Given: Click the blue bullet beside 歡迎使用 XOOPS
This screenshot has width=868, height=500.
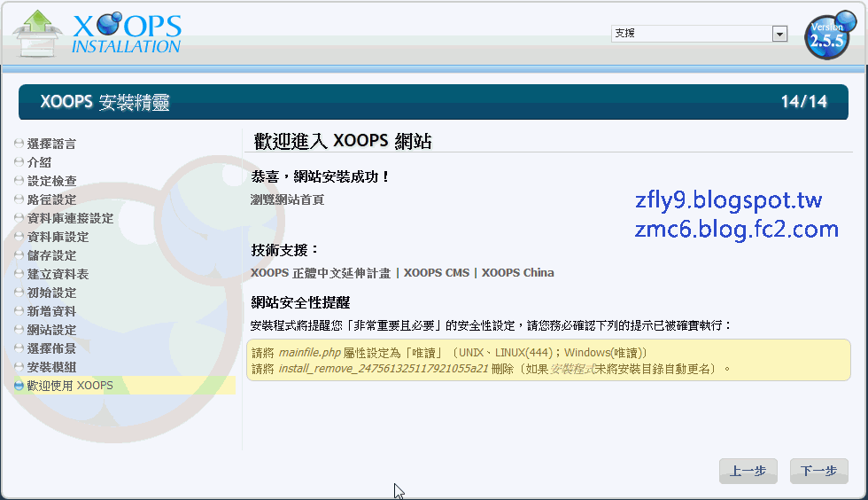Looking at the screenshot, I should (19, 386).
